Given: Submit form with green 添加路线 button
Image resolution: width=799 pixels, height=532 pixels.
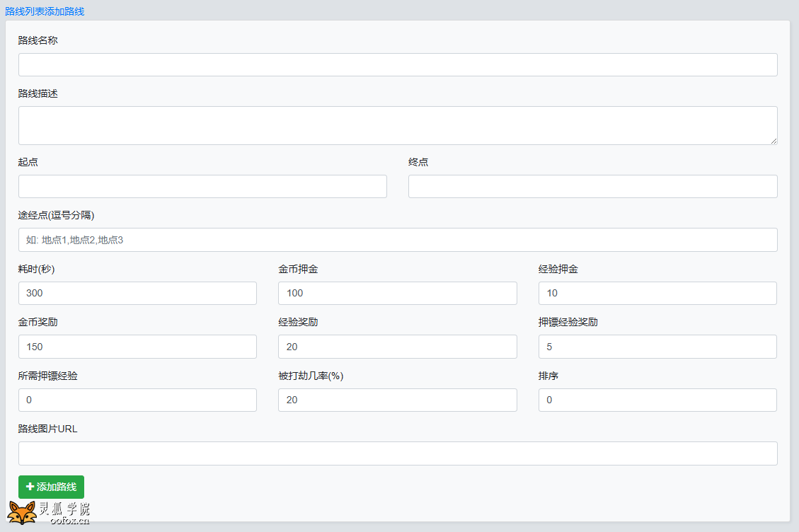Looking at the screenshot, I should (x=51, y=487).
